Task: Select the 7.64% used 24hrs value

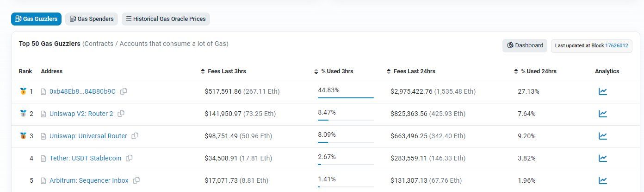Action: coord(527,114)
